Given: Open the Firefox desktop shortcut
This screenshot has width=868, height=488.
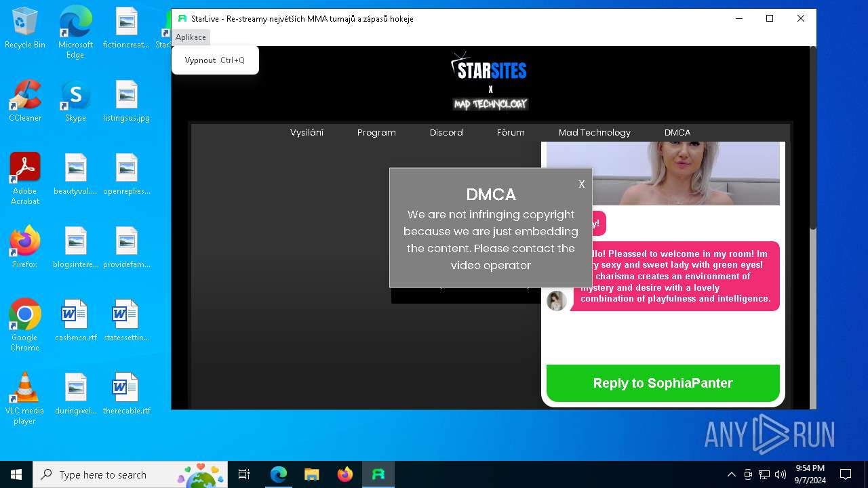Looking at the screenshot, I should [x=25, y=247].
